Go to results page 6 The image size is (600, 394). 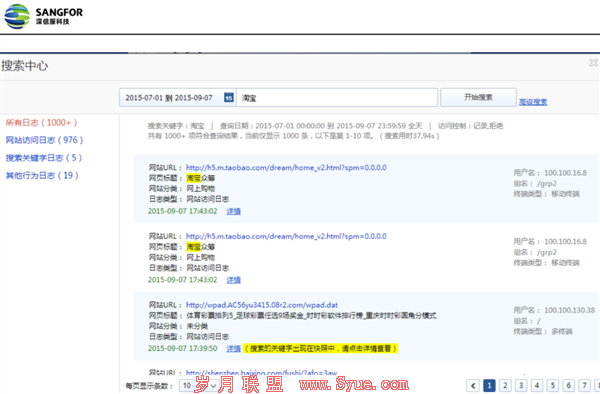tap(569, 385)
